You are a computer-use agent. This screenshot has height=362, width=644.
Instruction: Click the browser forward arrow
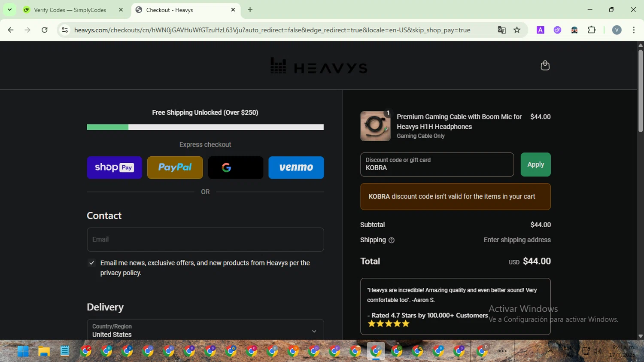pyautogui.click(x=27, y=30)
